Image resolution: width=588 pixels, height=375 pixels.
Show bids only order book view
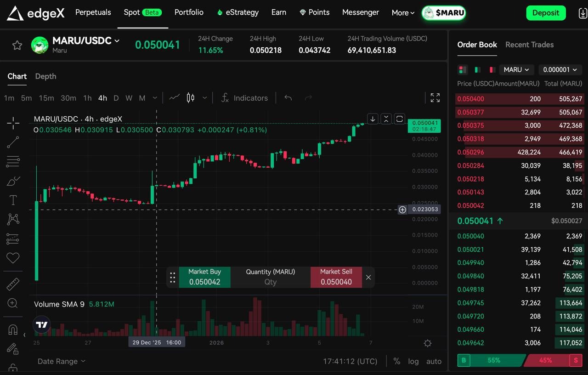click(477, 70)
